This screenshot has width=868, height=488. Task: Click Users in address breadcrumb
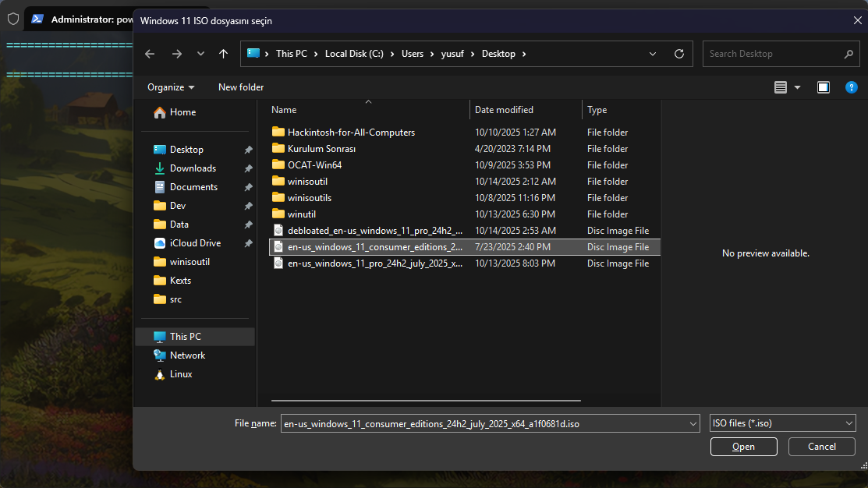click(413, 54)
